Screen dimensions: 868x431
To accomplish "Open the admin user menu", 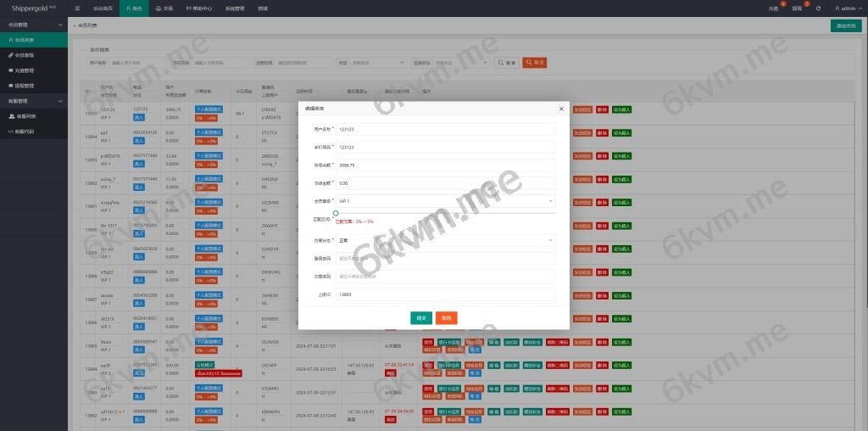I will [x=846, y=8].
